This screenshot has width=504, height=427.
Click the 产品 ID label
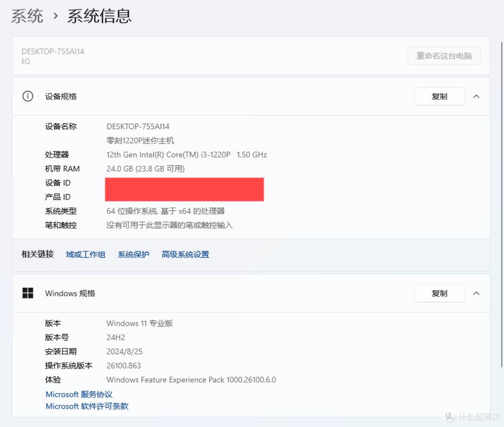click(x=57, y=197)
